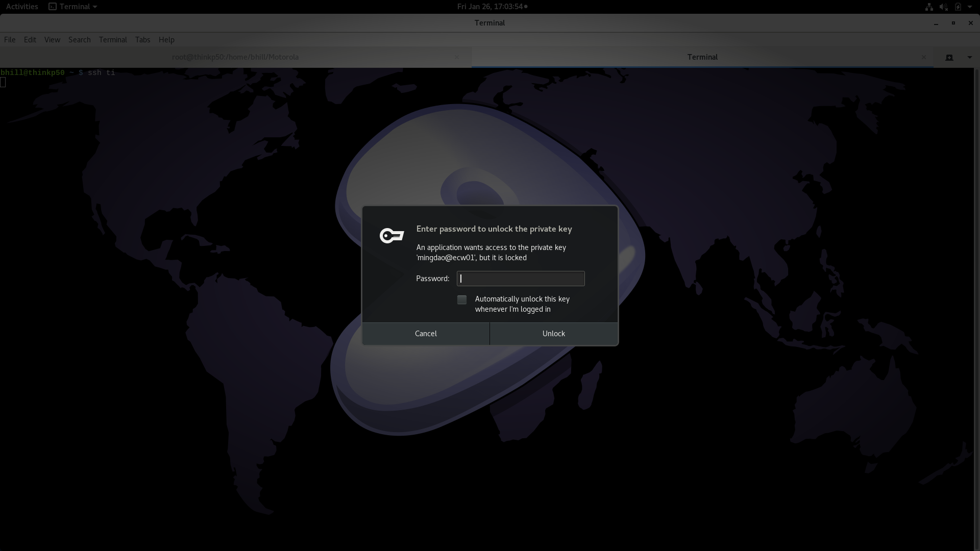The height and width of the screenshot is (551, 980).
Task: Open the View menu
Action: (x=52, y=40)
